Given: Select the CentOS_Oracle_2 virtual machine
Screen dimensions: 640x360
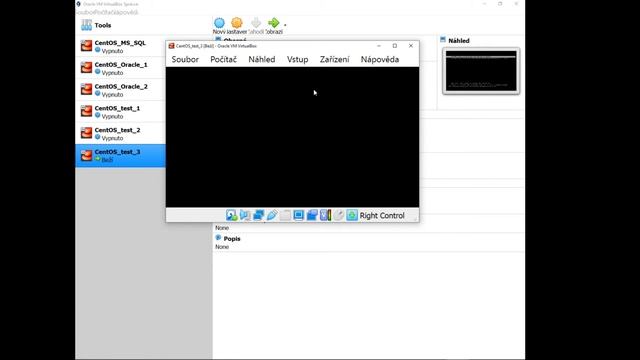Looking at the screenshot, I should [x=120, y=90].
